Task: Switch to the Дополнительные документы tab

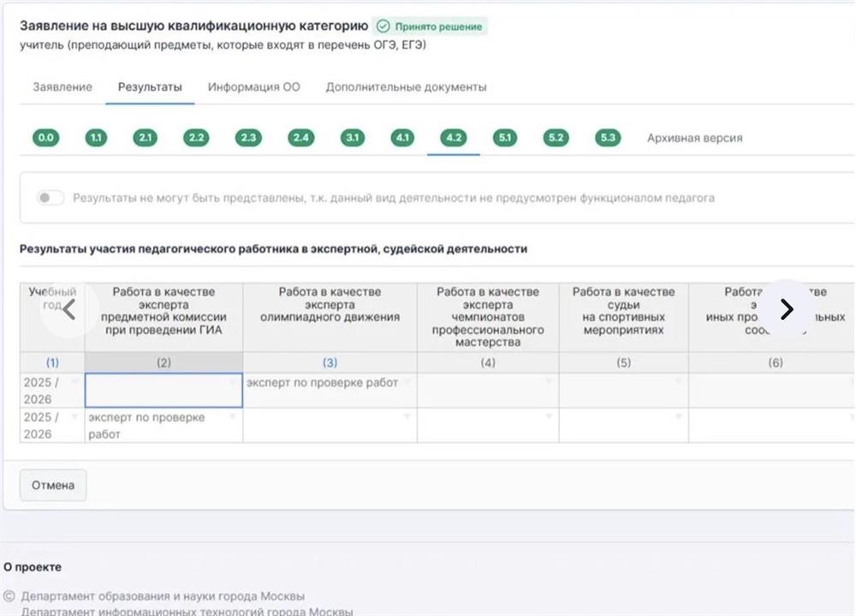Action: 406,86
